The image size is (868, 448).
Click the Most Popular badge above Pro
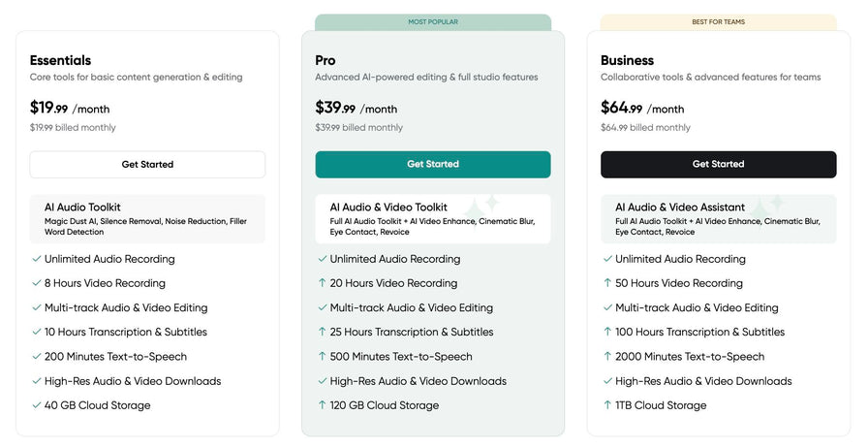click(432, 21)
